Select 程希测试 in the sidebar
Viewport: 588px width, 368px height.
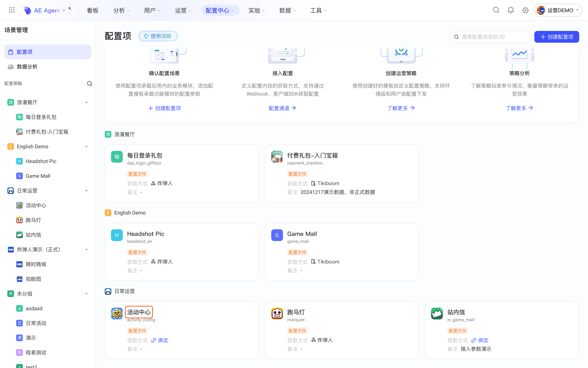[36, 353]
